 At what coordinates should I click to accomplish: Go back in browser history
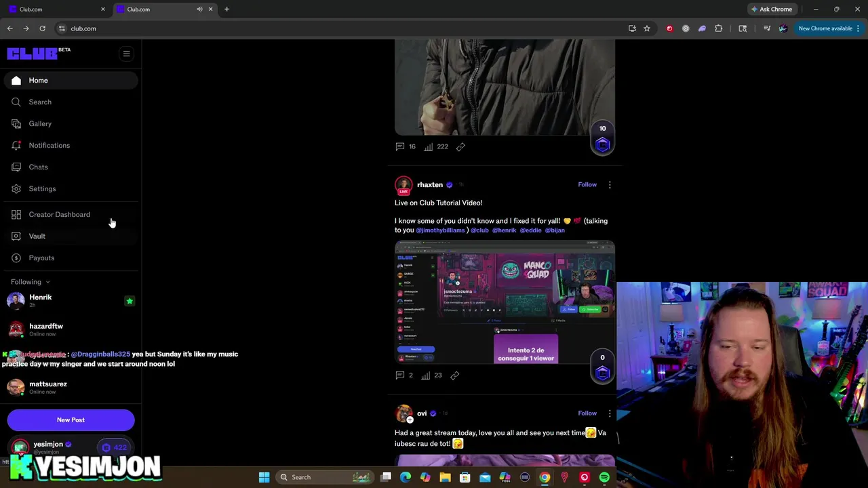(9, 28)
